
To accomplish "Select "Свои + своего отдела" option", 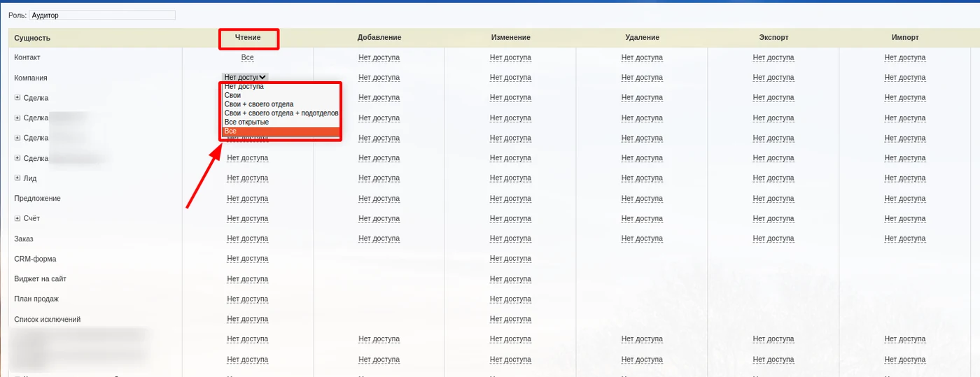I will tap(281, 104).
